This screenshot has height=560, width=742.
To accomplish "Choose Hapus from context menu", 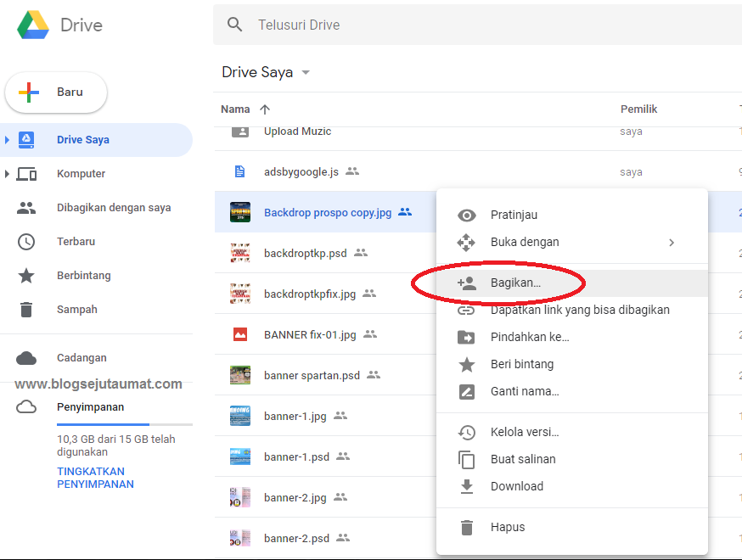I will [x=507, y=527].
